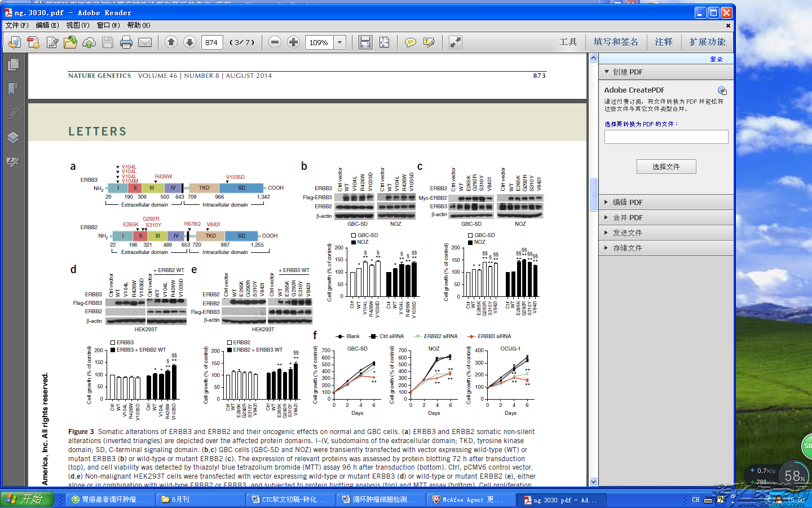Click the page number field showing 874
This screenshot has height=508, width=812.
pyautogui.click(x=212, y=42)
